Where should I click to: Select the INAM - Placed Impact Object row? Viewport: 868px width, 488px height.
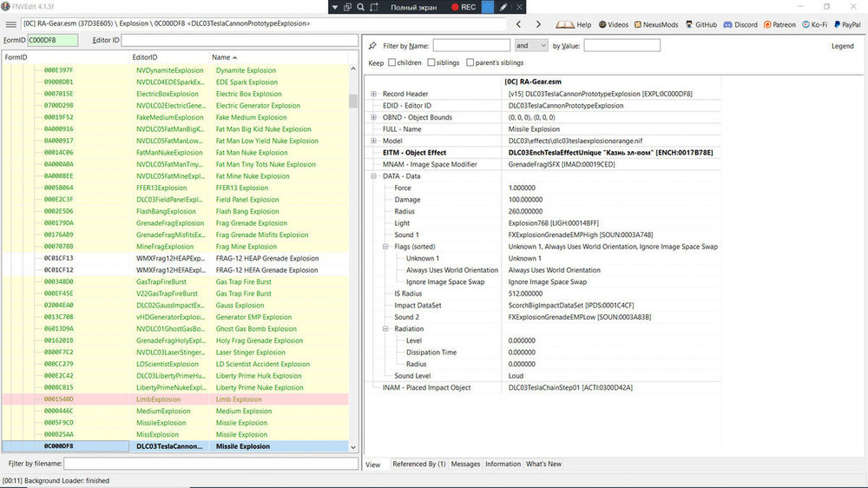tap(542, 388)
